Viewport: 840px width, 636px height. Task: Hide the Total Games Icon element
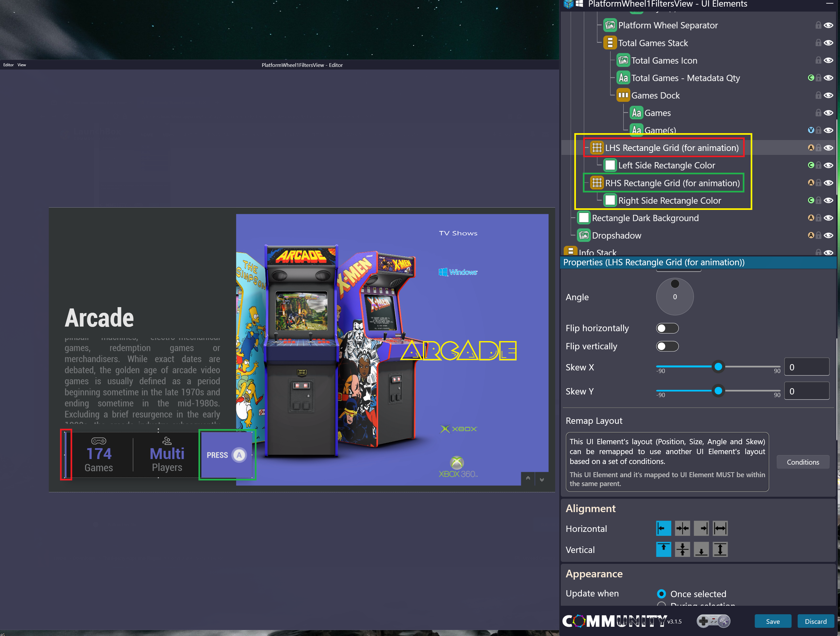(828, 60)
